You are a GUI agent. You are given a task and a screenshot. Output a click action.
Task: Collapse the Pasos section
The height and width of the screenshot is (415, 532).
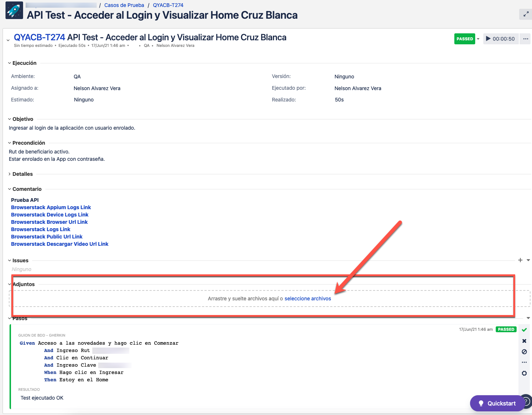pyautogui.click(x=9, y=318)
